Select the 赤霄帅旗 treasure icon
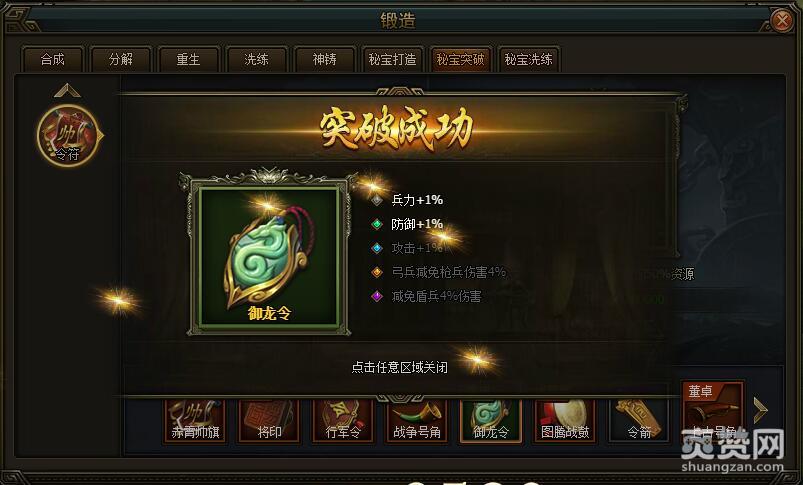The width and height of the screenshot is (803, 485). [x=195, y=421]
